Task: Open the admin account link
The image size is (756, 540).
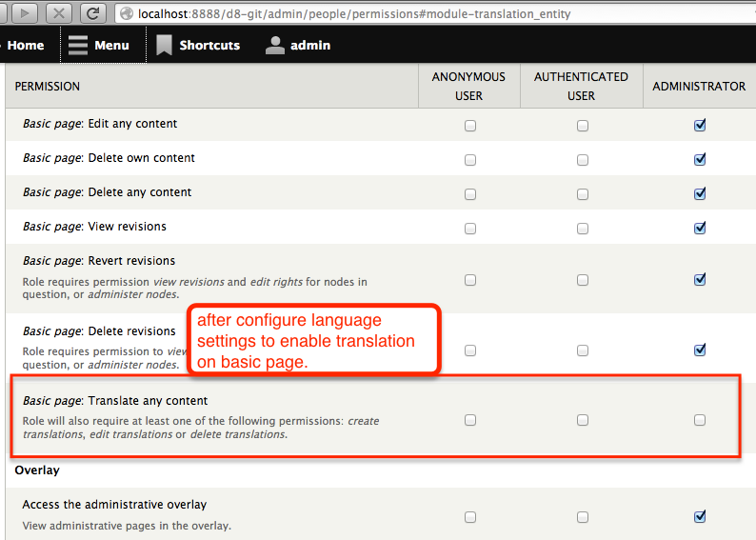Action: coord(310,45)
